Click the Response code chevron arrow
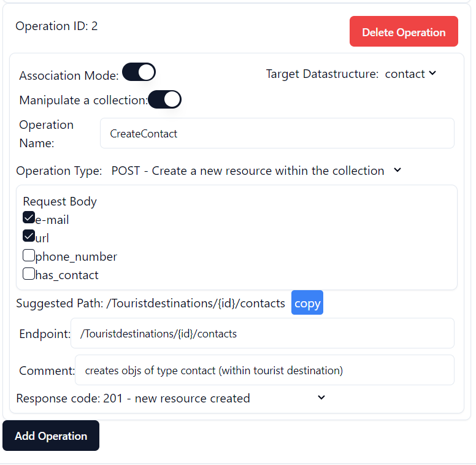This screenshot has height=465, width=476. coord(321,398)
